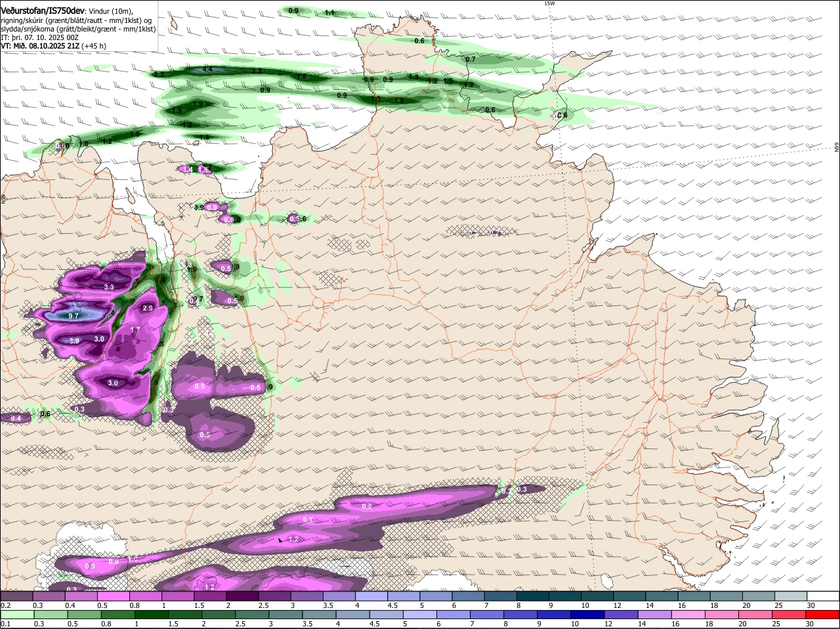The width and height of the screenshot is (840, 629).
Task: Click the 2.3 value in northern rain band
Action: pos(159,74)
